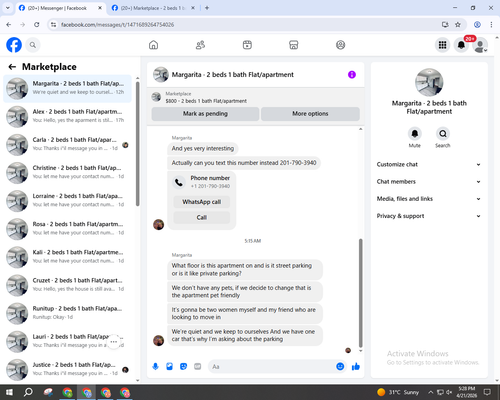Click Mark as pending button
500x400 pixels.
point(205,114)
